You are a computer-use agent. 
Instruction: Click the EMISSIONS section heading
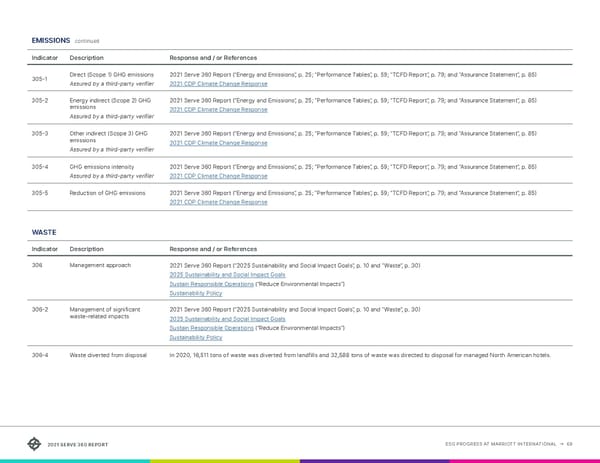[x=50, y=40]
